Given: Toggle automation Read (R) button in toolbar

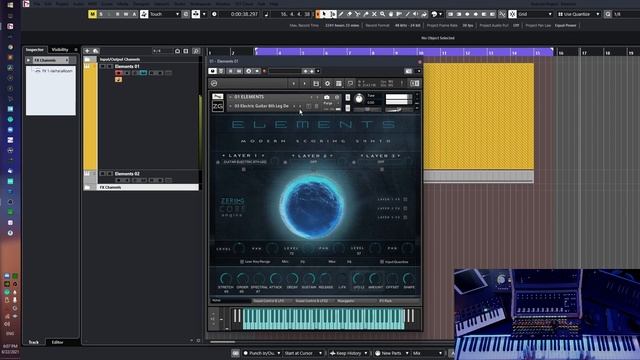Looking at the screenshot, I should pos(118,14).
